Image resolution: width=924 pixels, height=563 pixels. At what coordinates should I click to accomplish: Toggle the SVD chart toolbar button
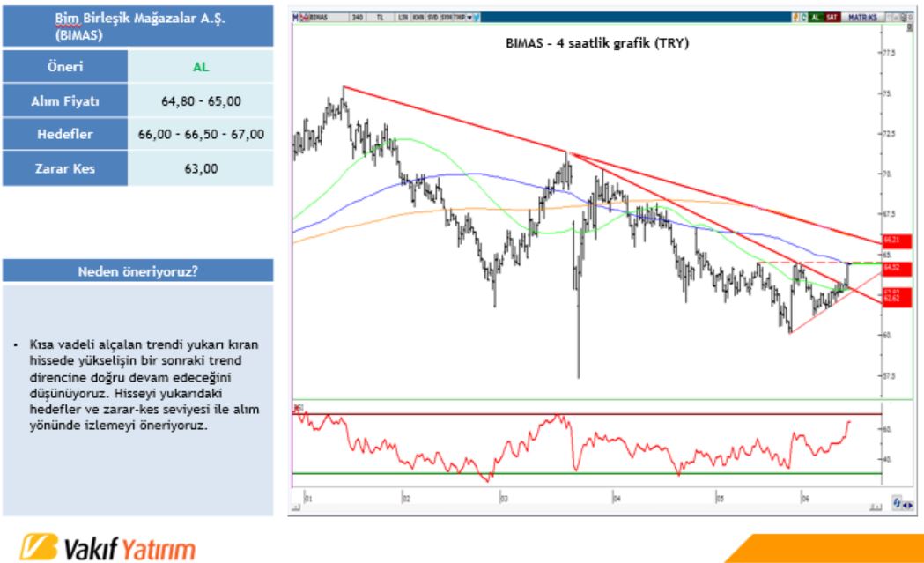click(x=432, y=18)
